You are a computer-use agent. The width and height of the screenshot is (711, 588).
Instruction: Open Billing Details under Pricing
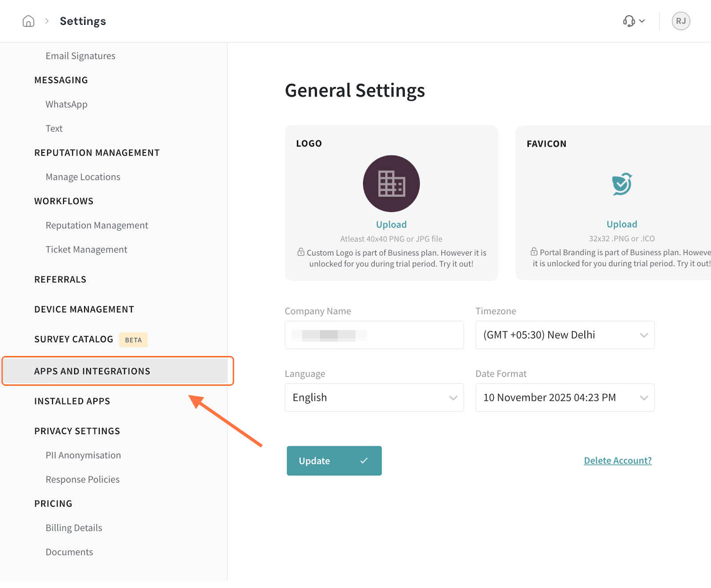click(74, 528)
